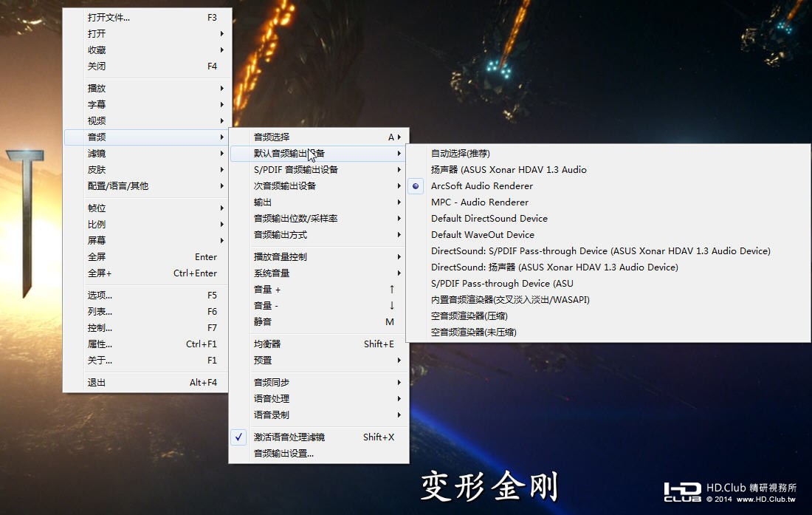This screenshot has height=515, width=812.
Task: Open 播放音量控制 submenu
Action: (318, 257)
